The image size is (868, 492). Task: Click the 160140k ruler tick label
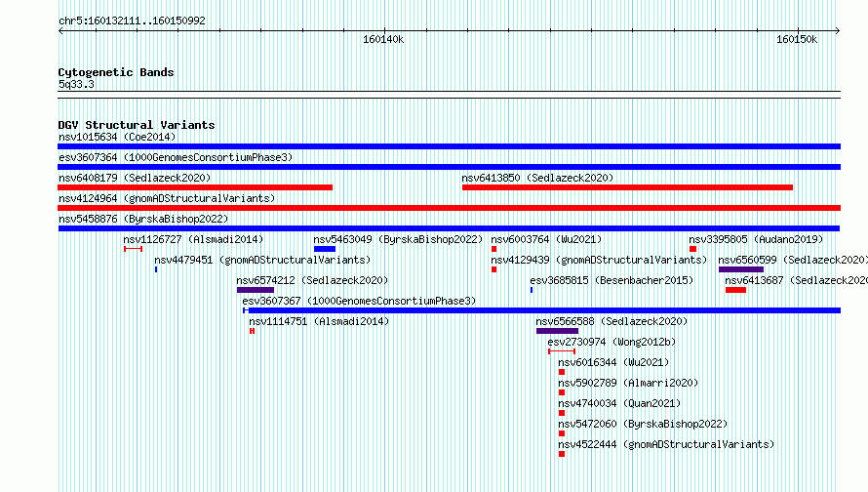coord(383,39)
